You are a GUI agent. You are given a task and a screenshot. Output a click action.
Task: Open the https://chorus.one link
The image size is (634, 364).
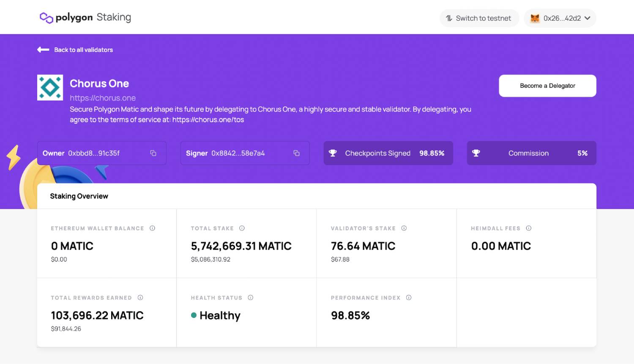point(103,98)
